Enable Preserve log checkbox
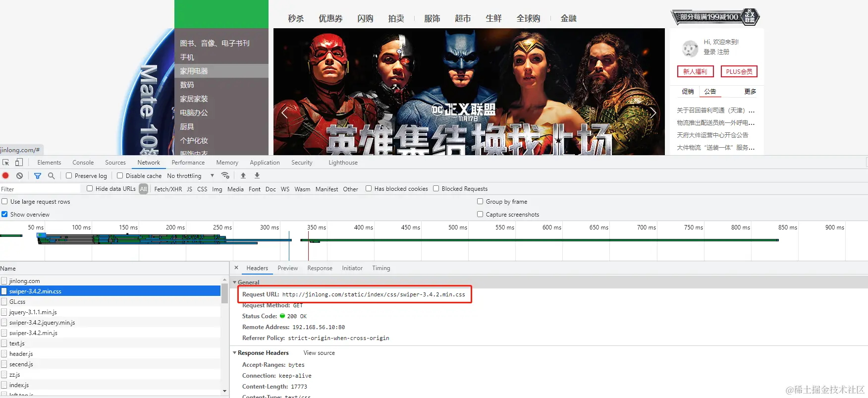The width and height of the screenshot is (868, 398). click(69, 175)
